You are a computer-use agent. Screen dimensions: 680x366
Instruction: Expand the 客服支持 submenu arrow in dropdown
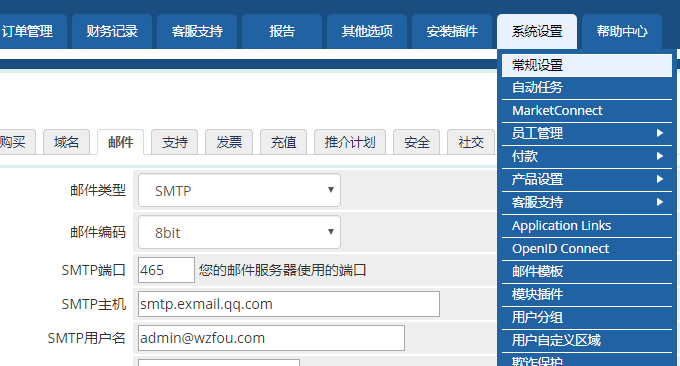tap(660, 202)
